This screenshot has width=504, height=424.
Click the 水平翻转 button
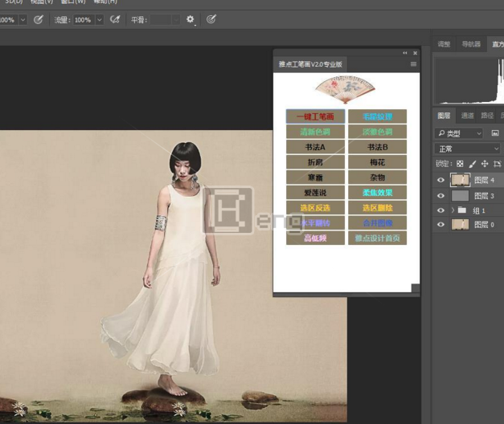coord(315,223)
